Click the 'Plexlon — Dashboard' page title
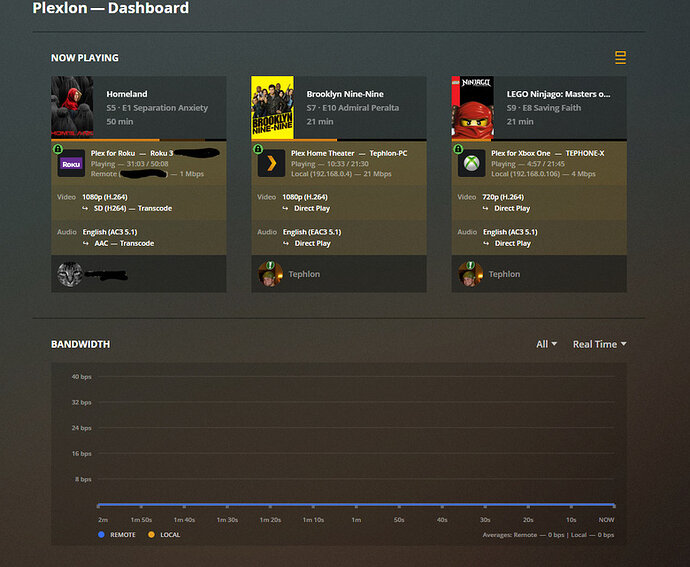The height and width of the screenshot is (567, 690). point(110,8)
